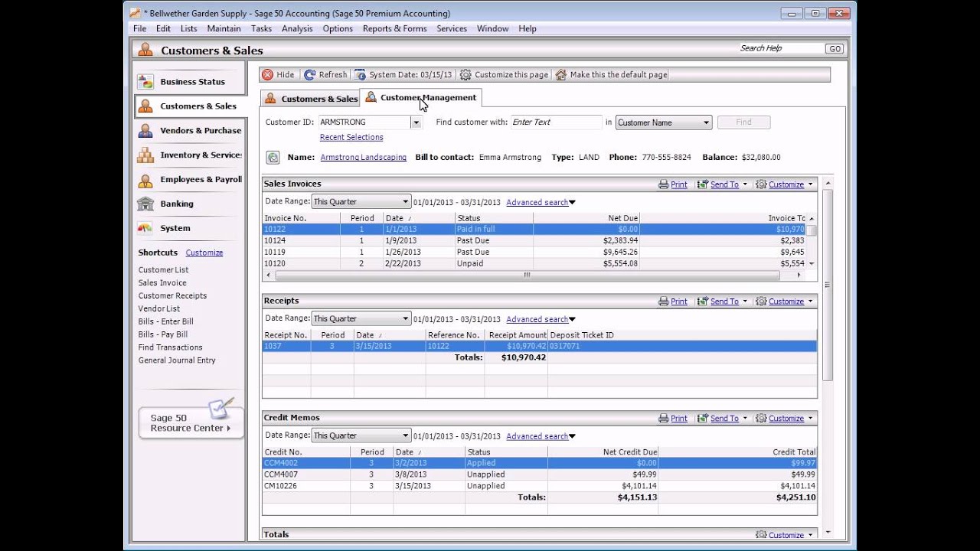Select invoice 10120 row

(x=534, y=264)
